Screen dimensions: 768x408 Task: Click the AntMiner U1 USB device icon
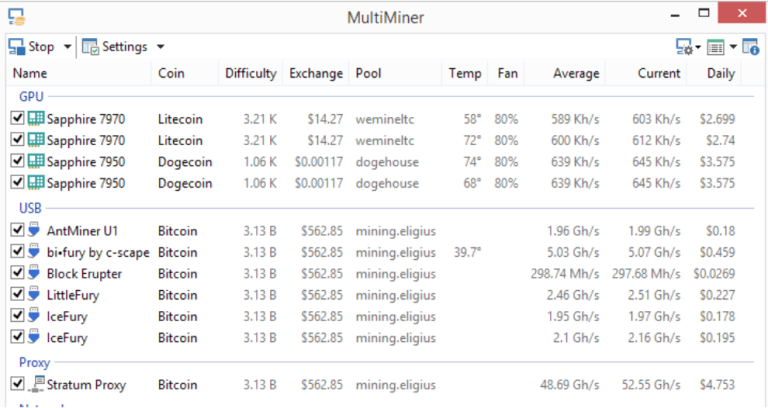click(36, 232)
